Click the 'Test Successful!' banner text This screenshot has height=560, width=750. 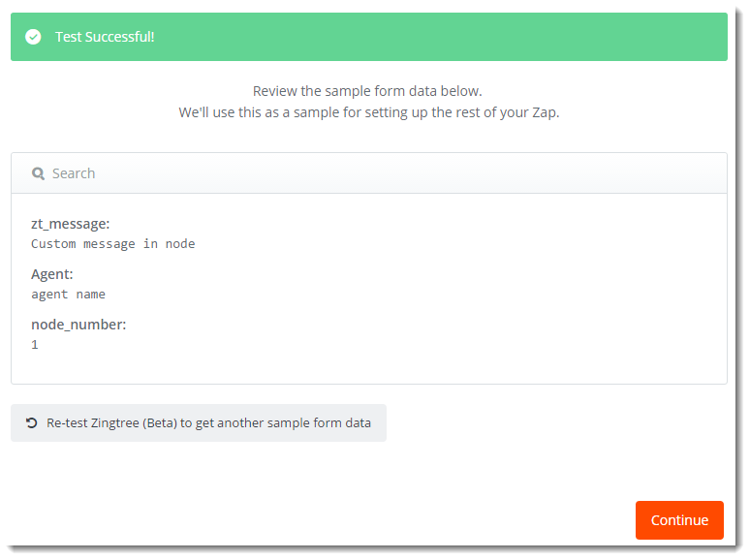pyautogui.click(x=105, y=37)
